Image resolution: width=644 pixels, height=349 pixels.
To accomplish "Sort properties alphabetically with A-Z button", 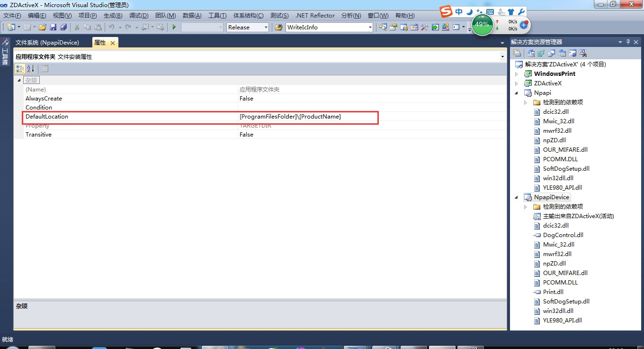I will click(x=30, y=69).
